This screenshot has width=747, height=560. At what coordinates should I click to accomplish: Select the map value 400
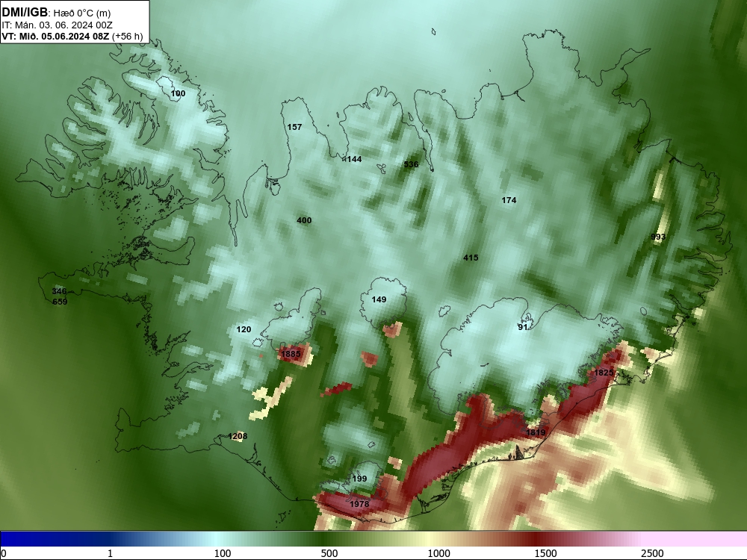click(304, 220)
